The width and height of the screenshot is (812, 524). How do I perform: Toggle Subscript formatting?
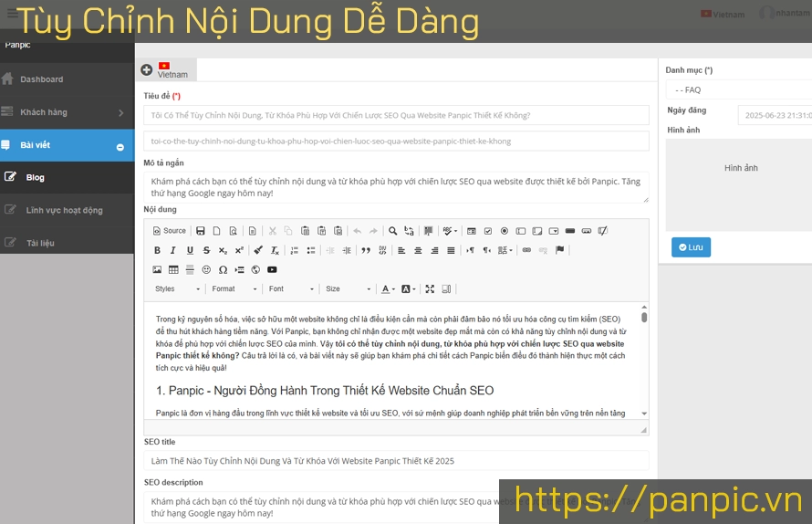click(223, 250)
